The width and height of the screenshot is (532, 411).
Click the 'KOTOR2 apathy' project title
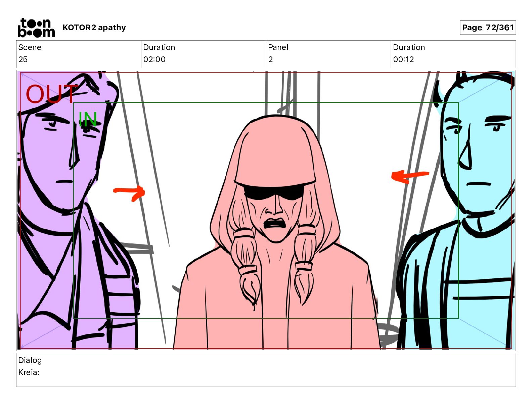pos(94,28)
